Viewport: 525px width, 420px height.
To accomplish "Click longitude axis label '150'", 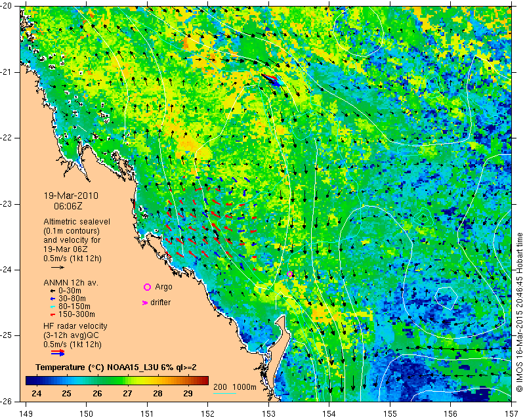I will point(87,413).
